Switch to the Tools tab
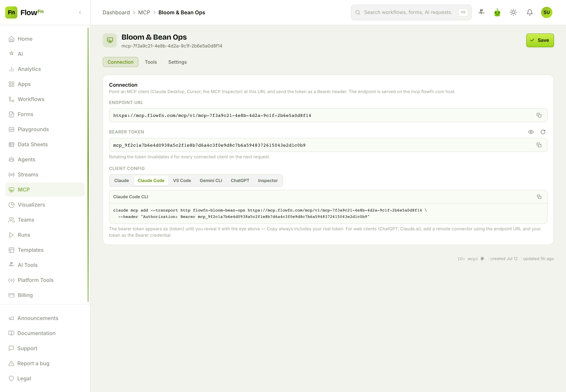 (x=151, y=62)
